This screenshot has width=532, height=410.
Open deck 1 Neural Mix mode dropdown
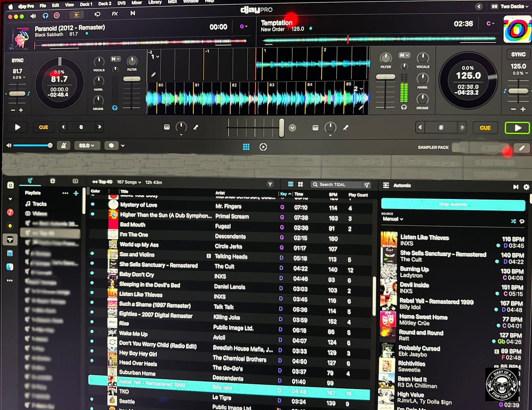[x=115, y=59]
